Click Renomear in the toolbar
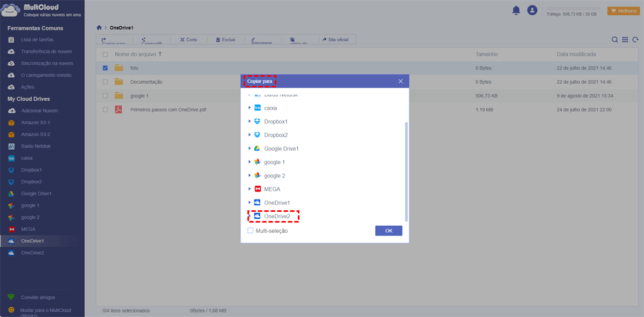 tap(262, 40)
